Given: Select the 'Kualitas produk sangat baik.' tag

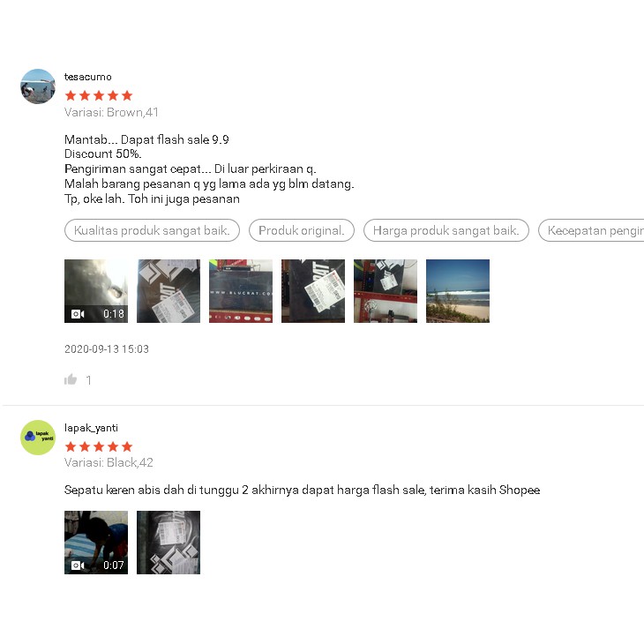Looking at the screenshot, I should click(152, 230).
